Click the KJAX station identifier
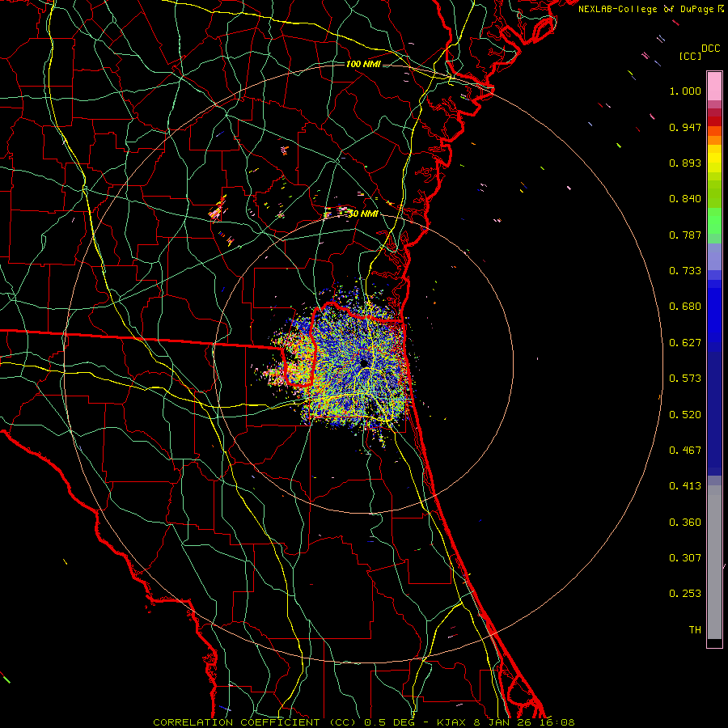This screenshot has height=728, width=728. click(453, 722)
